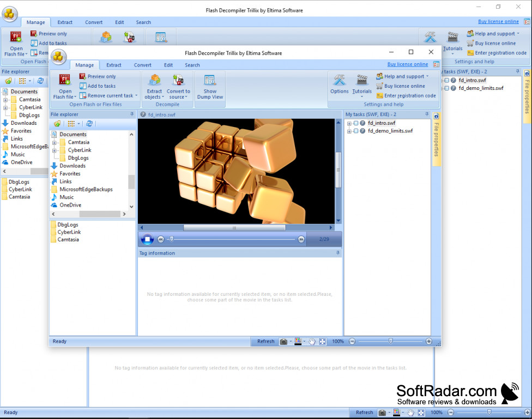Click Buy license online ribbon button in front window

[x=401, y=86]
